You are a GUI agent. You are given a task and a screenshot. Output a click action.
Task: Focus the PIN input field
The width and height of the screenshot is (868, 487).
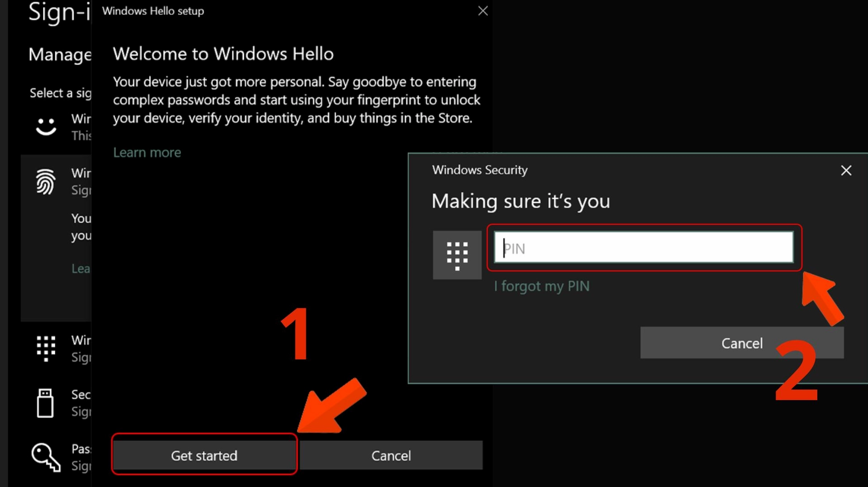coord(643,248)
